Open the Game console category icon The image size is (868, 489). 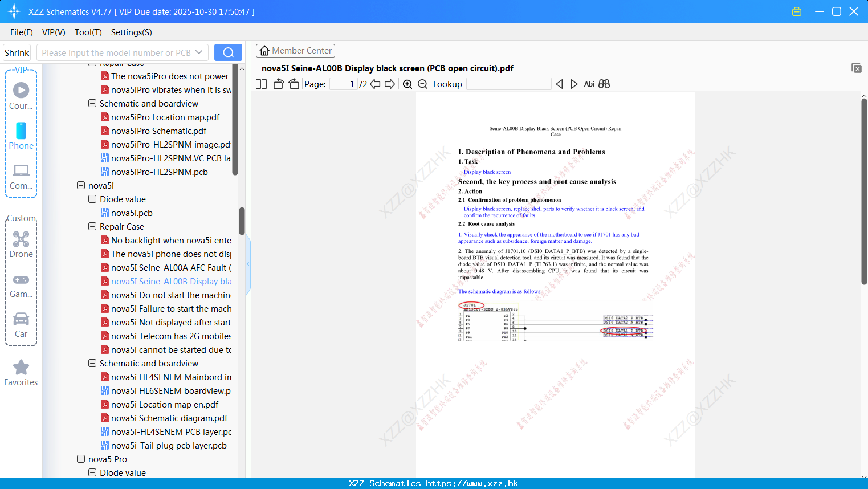[x=21, y=285]
